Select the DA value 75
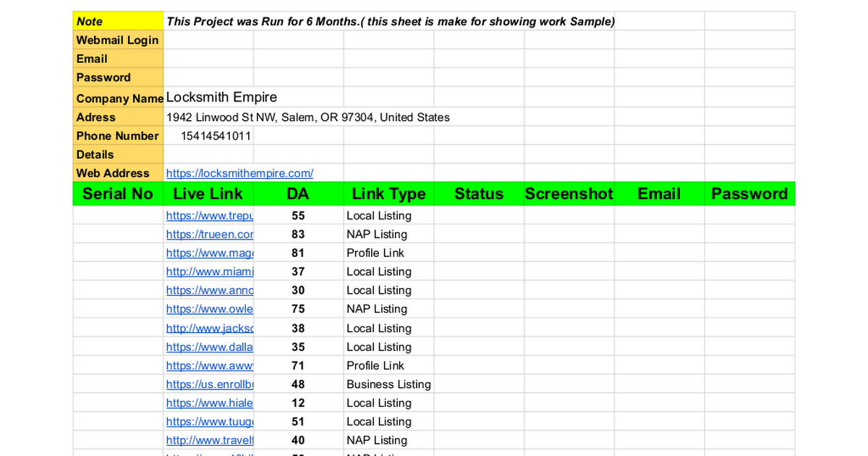Image resolution: width=868 pixels, height=456 pixels. 298,309
